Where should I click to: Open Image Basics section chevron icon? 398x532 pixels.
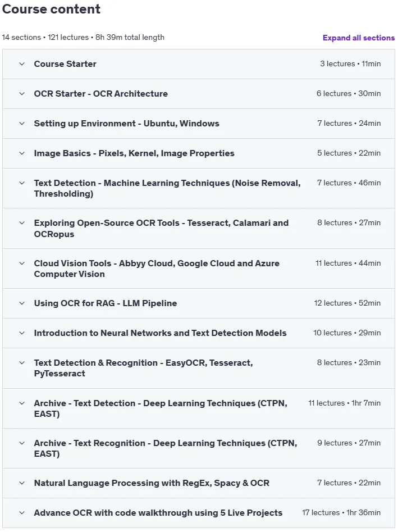point(22,153)
